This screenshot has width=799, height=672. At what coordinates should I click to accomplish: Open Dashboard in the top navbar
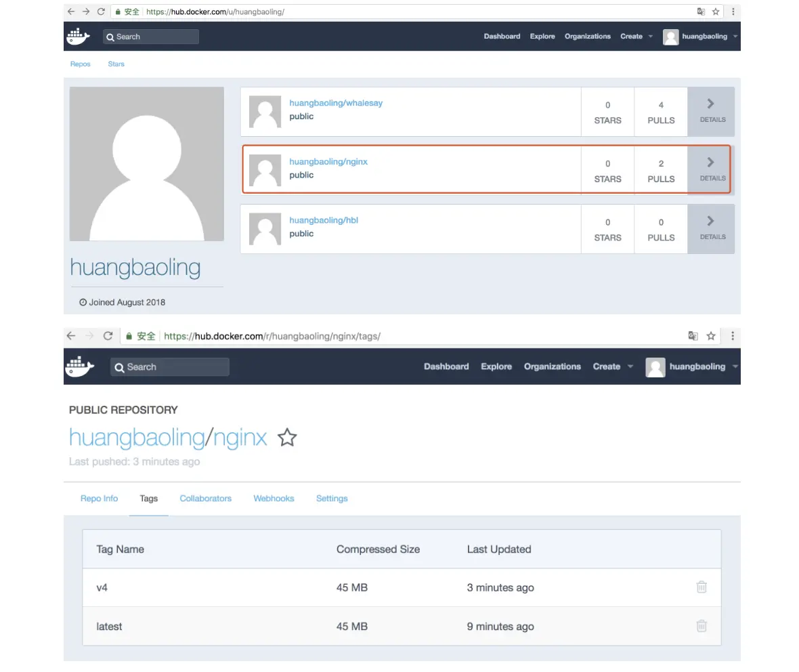tap(502, 36)
